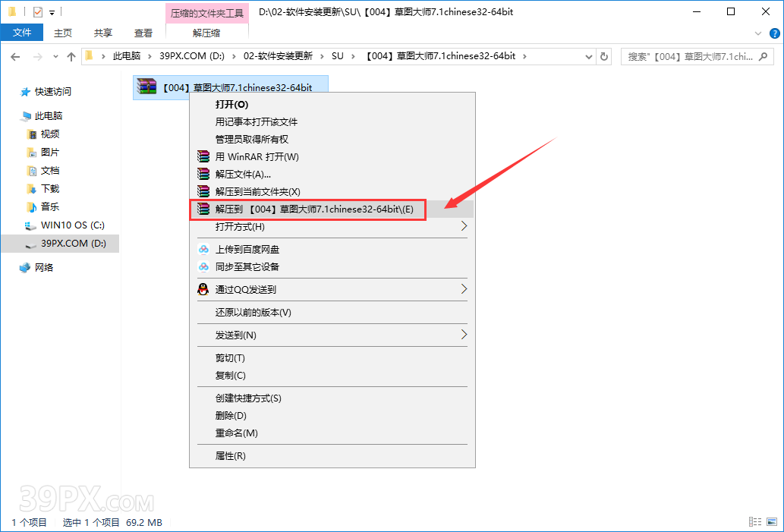Open Help via the blue question mark icon
This screenshot has height=532, width=784.
774,33
